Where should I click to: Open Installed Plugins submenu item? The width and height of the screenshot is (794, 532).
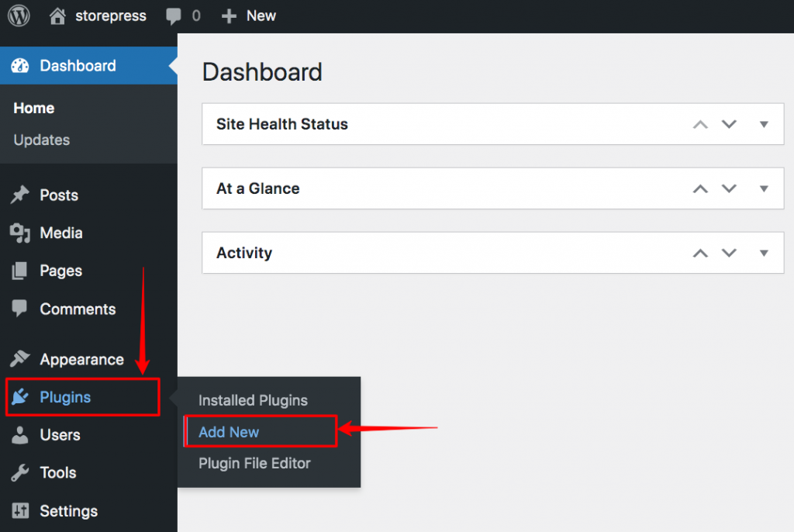(x=254, y=400)
